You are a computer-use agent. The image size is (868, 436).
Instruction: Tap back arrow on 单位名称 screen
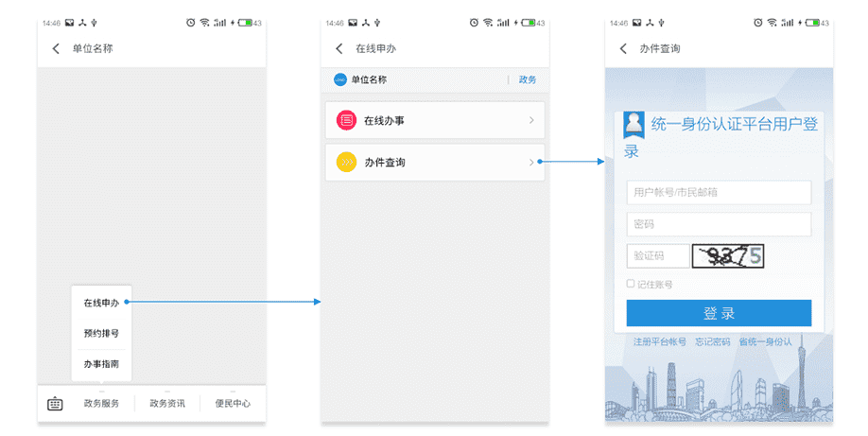coord(56,49)
